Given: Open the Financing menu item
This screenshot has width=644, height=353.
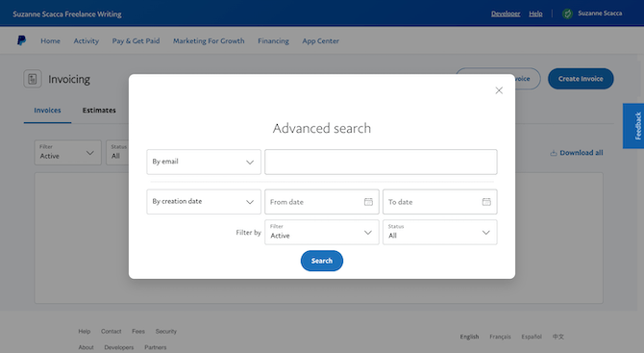Looking at the screenshot, I should coord(273,40).
